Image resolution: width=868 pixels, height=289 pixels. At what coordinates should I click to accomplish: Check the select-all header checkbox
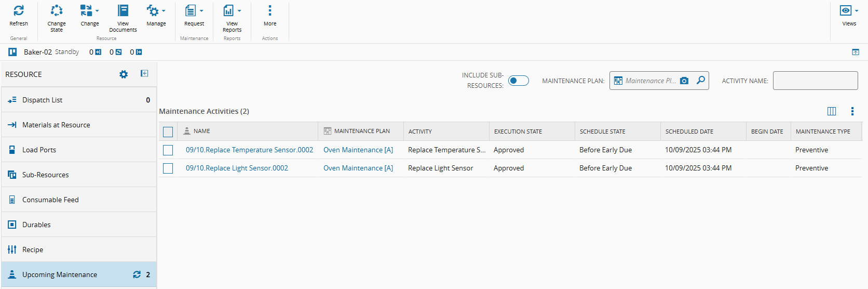click(x=168, y=132)
